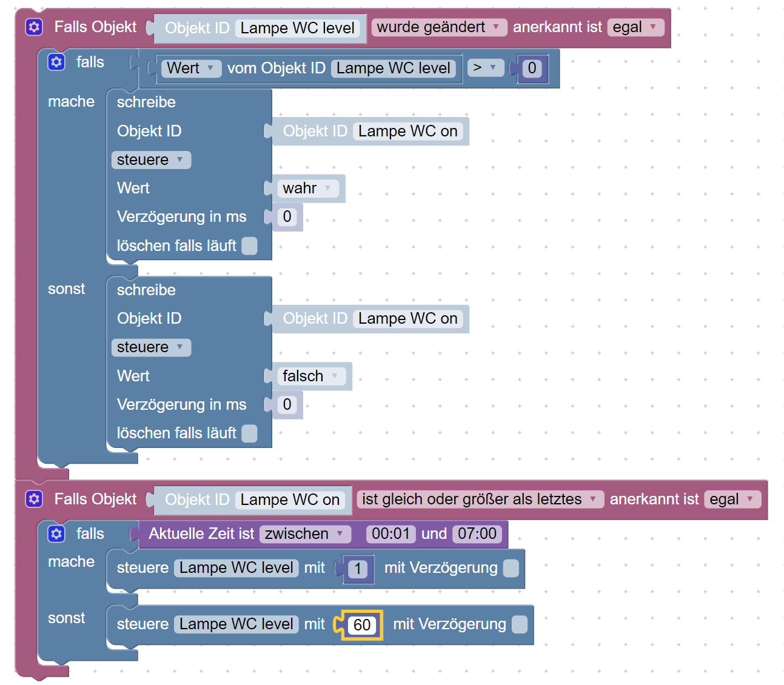Select 'Lampe WC level' ID in value comparison
This screenshot has height=685, width=784.
(394, 68)
